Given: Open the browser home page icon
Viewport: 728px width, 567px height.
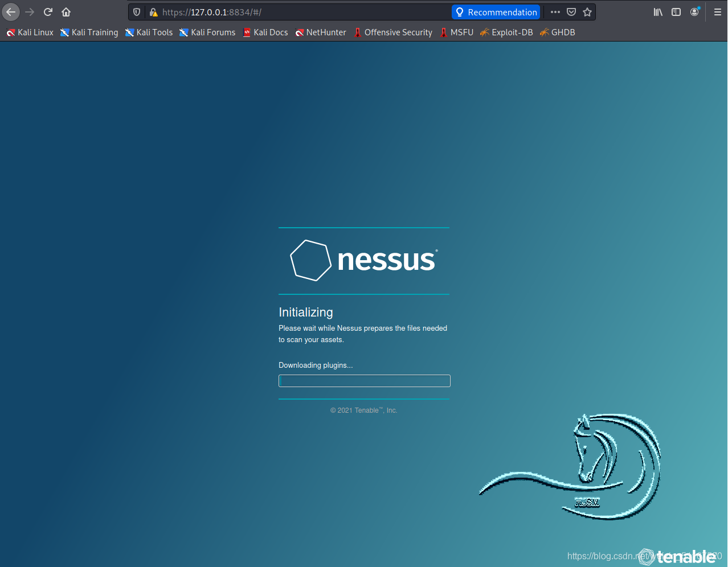Looking at the screenshot, I should pos(66,12).
